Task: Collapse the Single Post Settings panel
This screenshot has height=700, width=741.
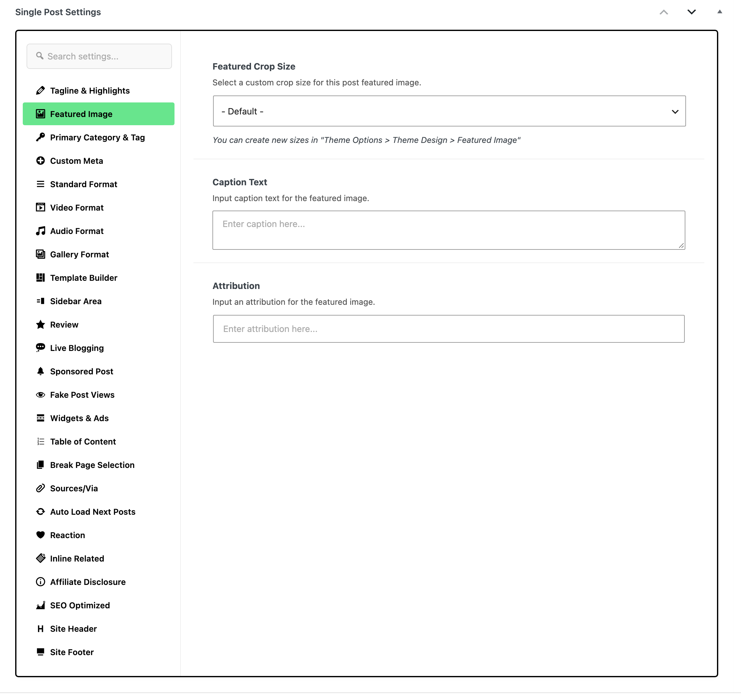Action: coord(720,12)
